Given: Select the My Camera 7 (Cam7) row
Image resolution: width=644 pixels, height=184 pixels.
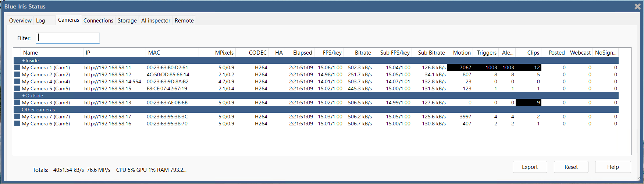Looking at the screenshot, I should click(316, 117).
